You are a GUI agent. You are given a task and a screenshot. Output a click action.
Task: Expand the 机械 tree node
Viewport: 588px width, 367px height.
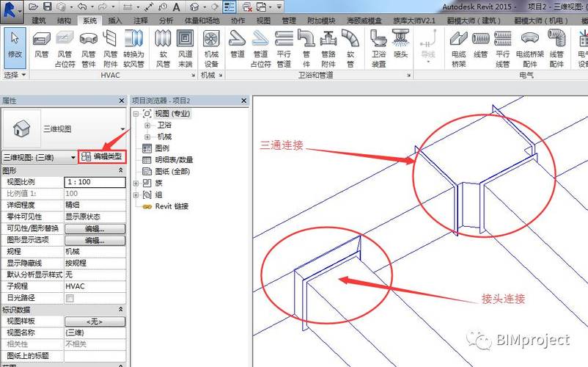pyautogui.click(x=147, y=137)
